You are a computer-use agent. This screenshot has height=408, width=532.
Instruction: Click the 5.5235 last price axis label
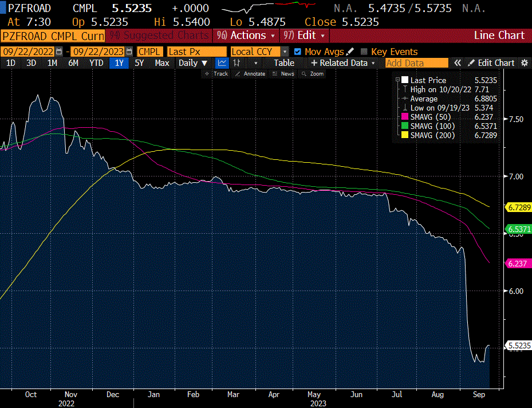[519, 346]
